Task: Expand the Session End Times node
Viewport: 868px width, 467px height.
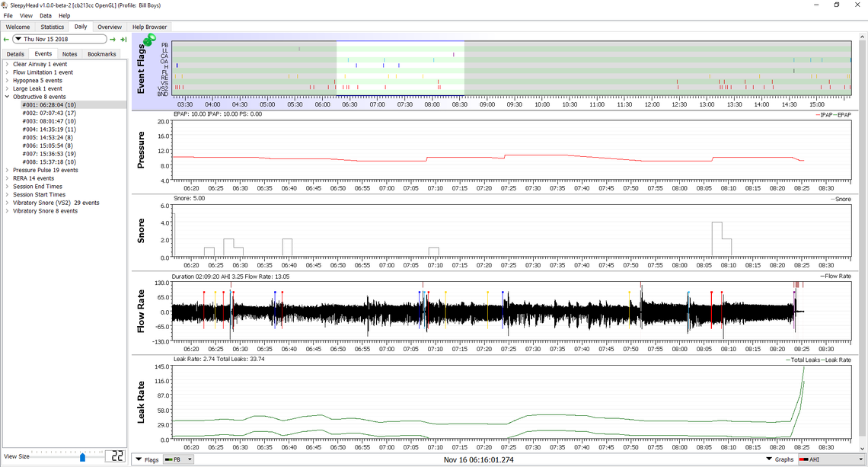Action: coord(7,187)
